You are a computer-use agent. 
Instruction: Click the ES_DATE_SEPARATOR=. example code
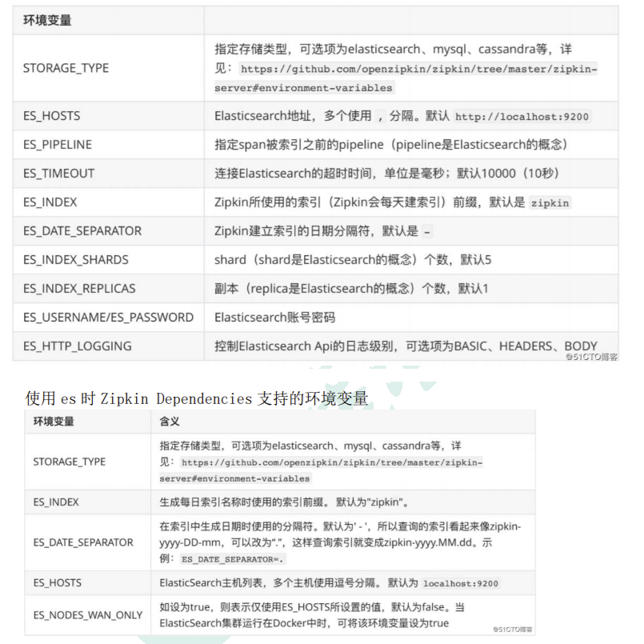click(x=233, y=559)
